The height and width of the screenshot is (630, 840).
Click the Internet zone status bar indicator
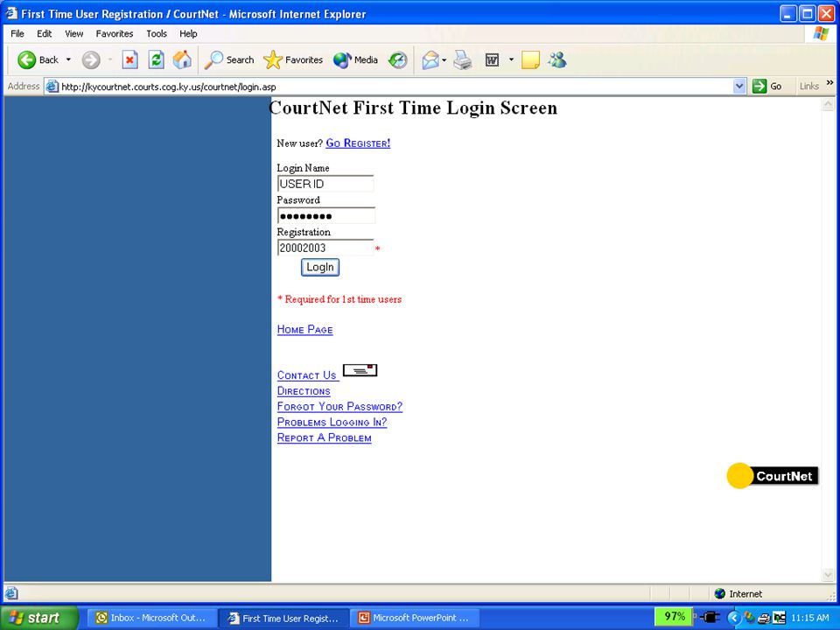point(738,593)
